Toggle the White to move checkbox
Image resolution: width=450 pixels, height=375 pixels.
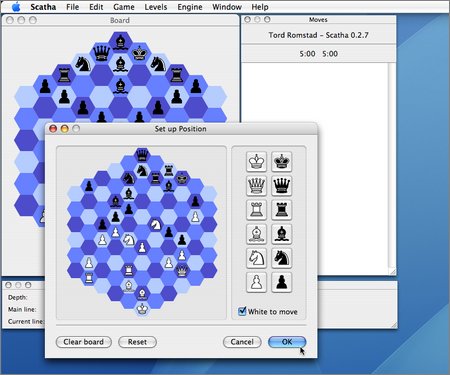[x=242, y=311]
